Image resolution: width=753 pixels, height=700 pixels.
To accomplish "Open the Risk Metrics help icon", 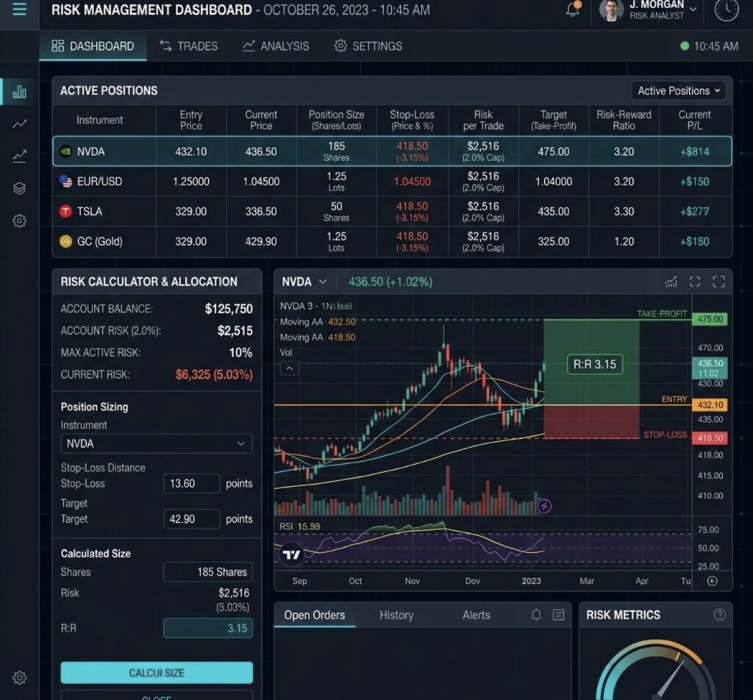I will coord(719,615).
